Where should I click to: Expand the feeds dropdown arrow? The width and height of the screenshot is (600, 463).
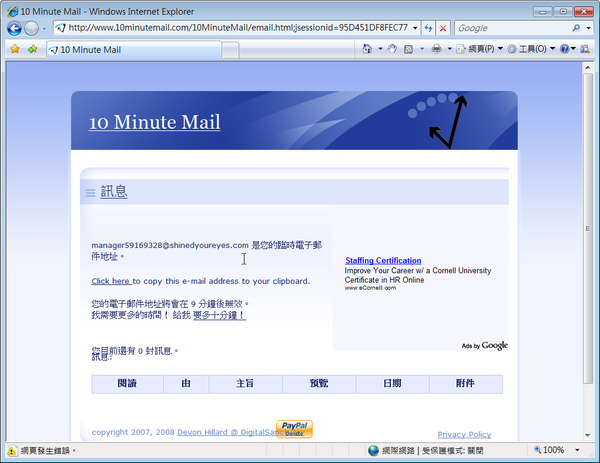pos(422,49)
